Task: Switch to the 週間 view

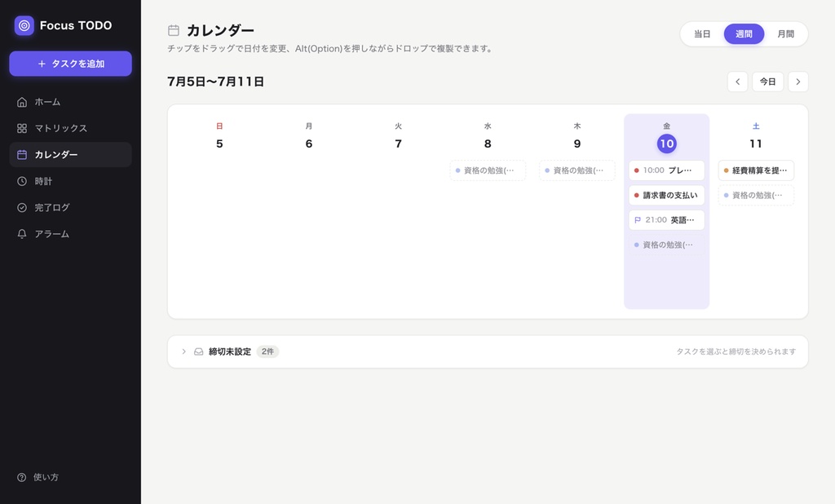Action: coord(744,34)
